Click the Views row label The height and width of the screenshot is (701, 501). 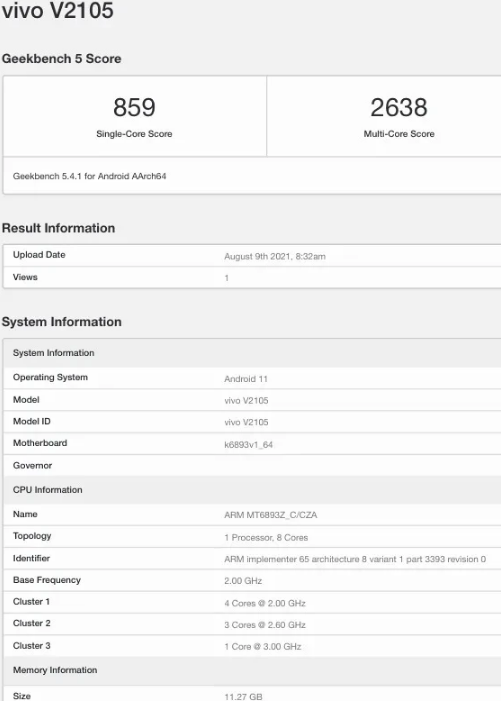click(25, 277)
